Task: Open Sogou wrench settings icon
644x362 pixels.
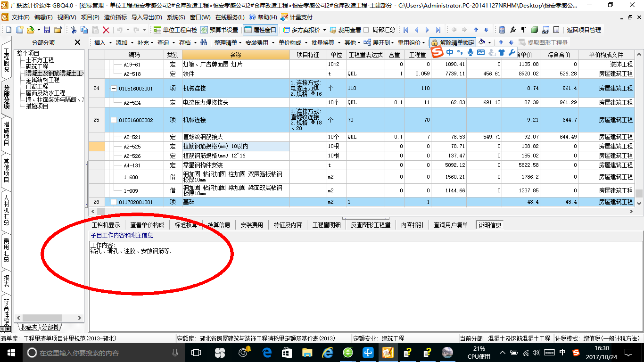Action: (512, 52)
